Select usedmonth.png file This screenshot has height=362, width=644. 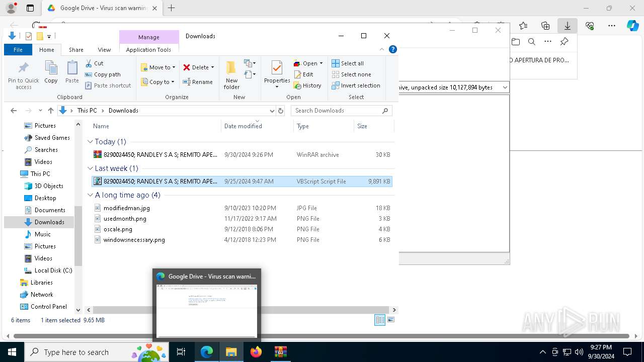[242, 219]
